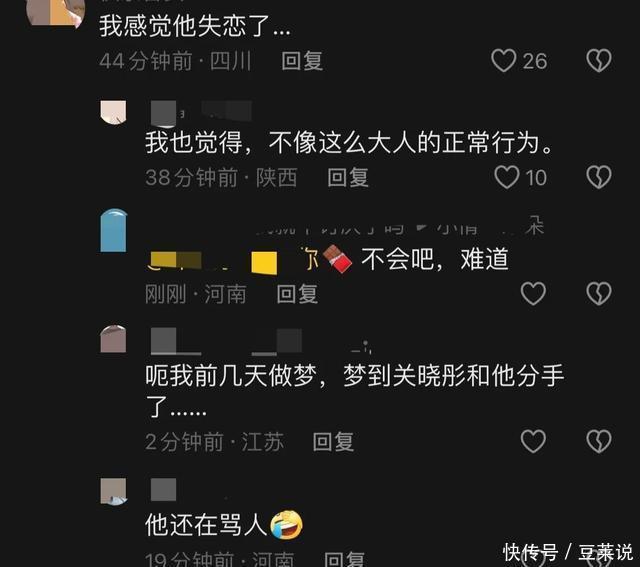Open avatar of 江苏 commenter

click(113, 339)
